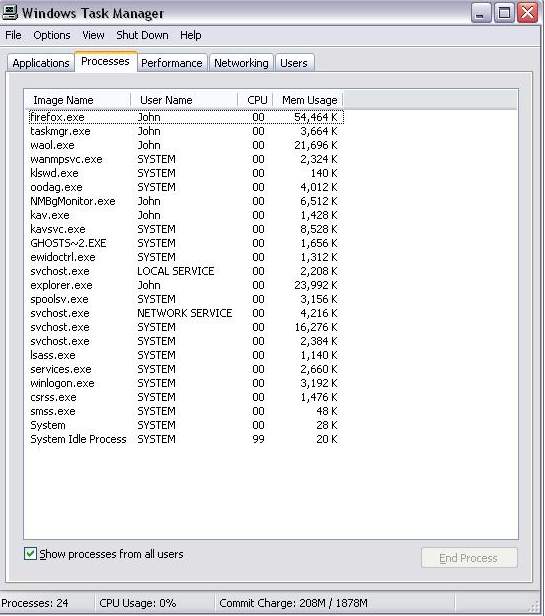Viewport: 545px width, 616px height.
Task: Select svchost.exe run by NETWORK SERVICE
Action: [x=186, y=314]
